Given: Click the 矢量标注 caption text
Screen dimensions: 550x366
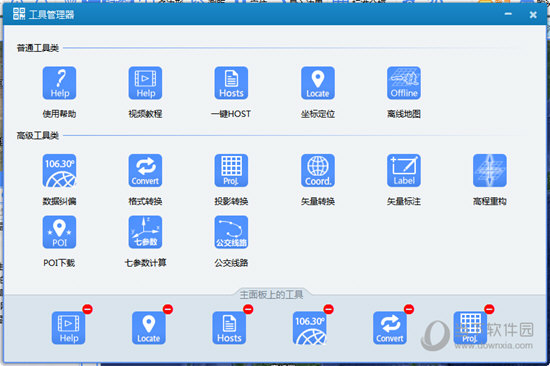Looking at the screenshot, I should [x=404, y=201].
